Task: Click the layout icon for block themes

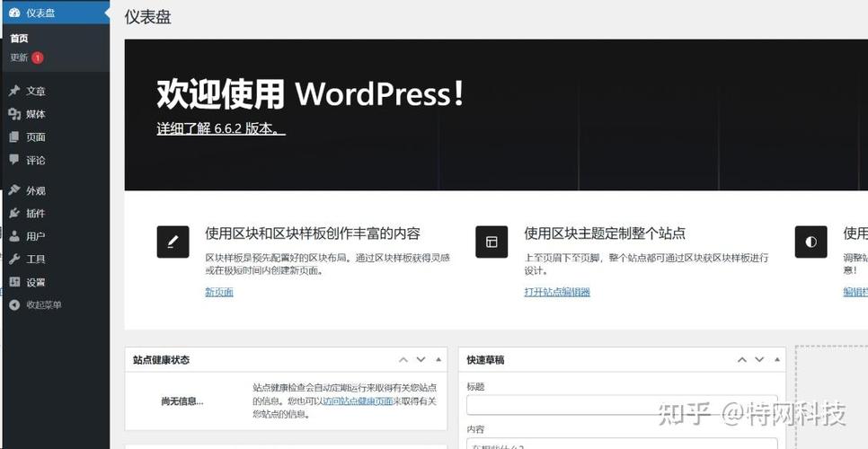Action: point(492,242)
